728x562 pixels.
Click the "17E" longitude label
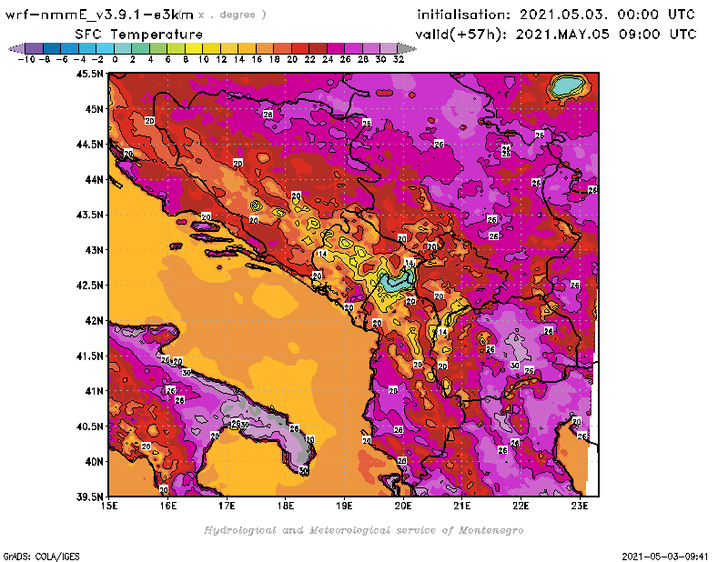click(x=227, y=506)
